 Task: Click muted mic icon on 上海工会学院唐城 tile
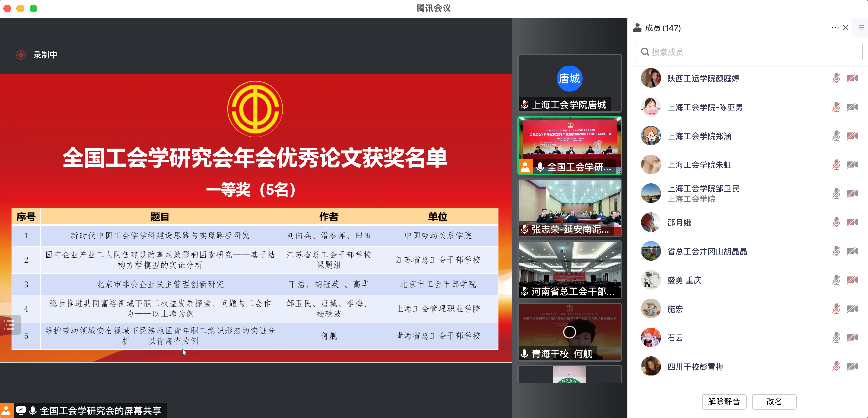(x=524, y=105)
